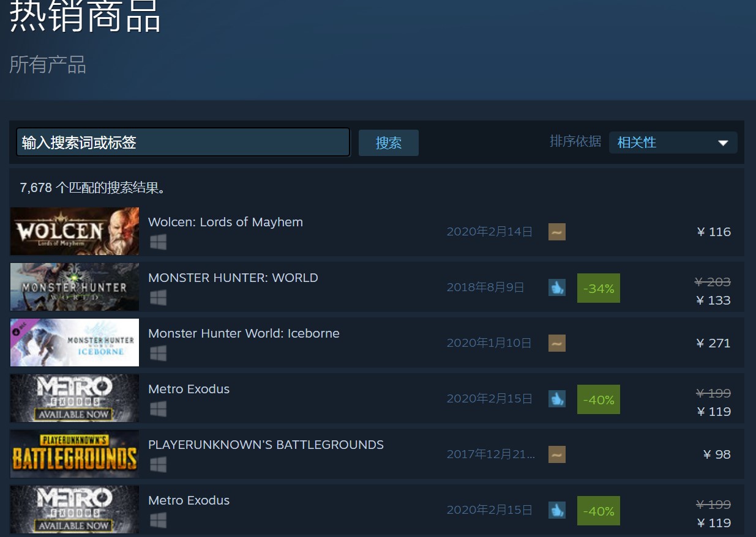
Task: Click the Windows icon under PLAYERUNKNOWN'S BATTLEGROUNDS
Action: coord(158,465)
